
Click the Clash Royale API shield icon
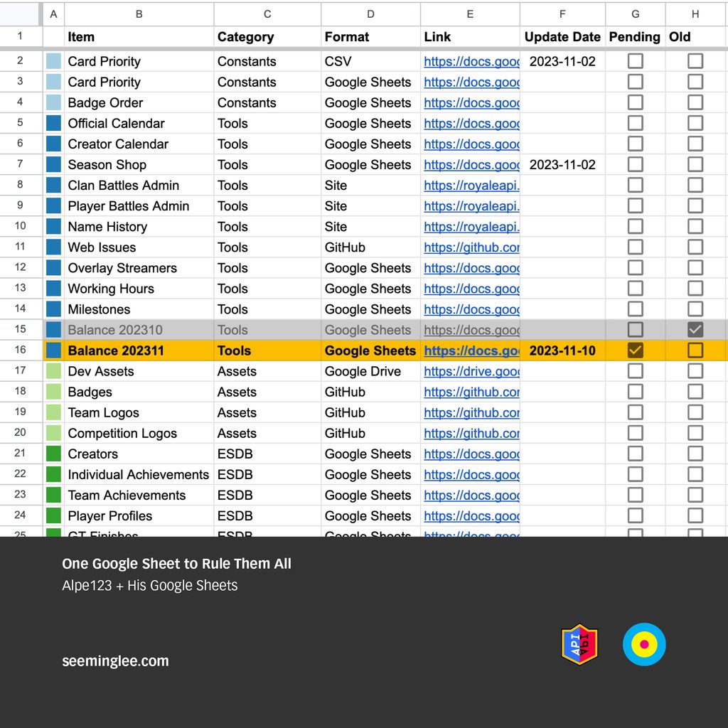click(x=579, y=644)
